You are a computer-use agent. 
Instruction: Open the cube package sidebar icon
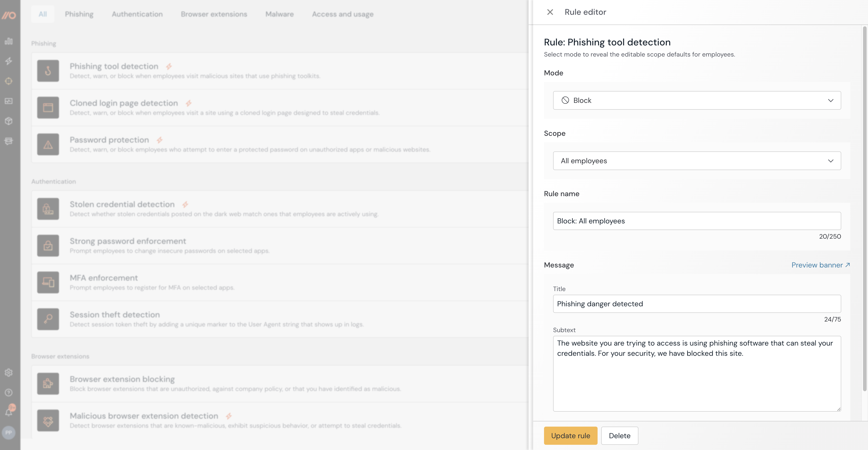point(9,121)
